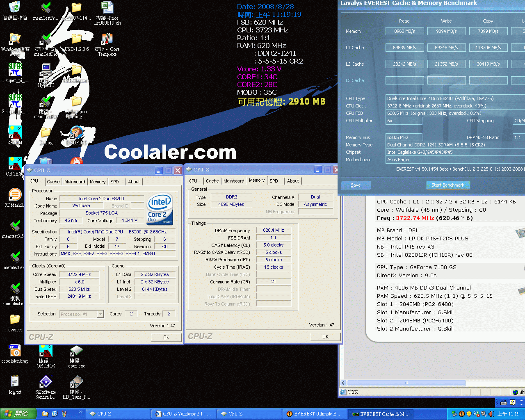The image size is (525, 420).
Task: Switch to CPU-Z Validator 2.1 taskbar button
Action: tap(183, 414)
